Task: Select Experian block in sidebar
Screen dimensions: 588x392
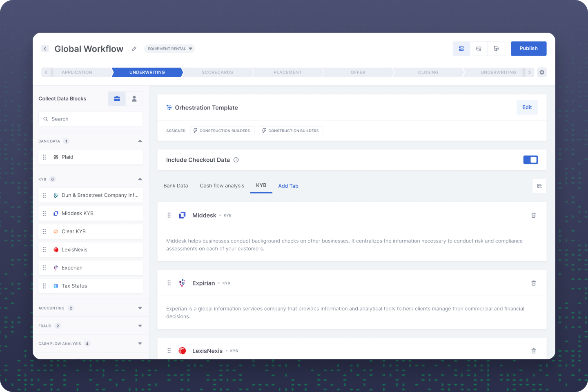Action: point(91,268)
